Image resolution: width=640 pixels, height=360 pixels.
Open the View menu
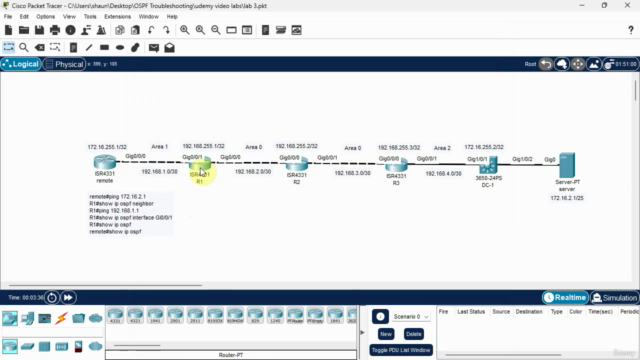[x=69, y=17]
